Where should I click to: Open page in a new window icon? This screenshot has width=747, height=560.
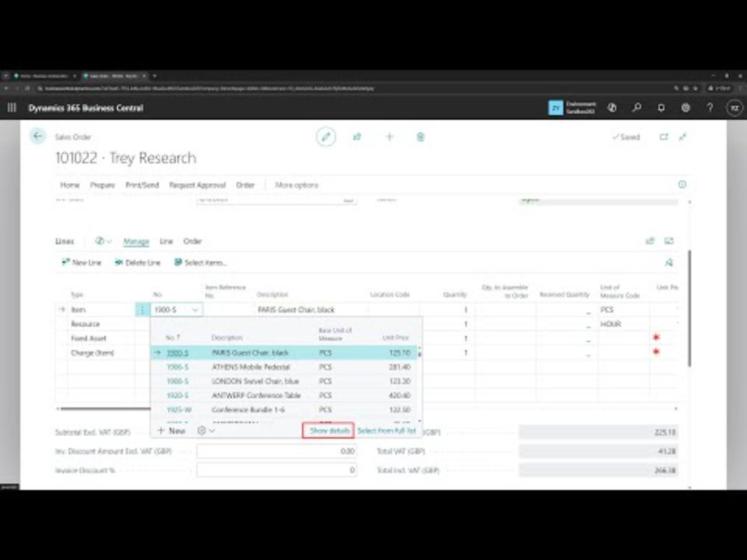click(663, 137)
